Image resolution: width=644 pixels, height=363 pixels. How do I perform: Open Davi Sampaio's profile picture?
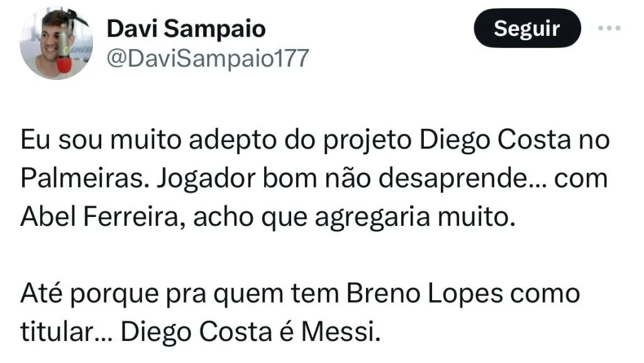pyautogui.click(x=57, y=44)
